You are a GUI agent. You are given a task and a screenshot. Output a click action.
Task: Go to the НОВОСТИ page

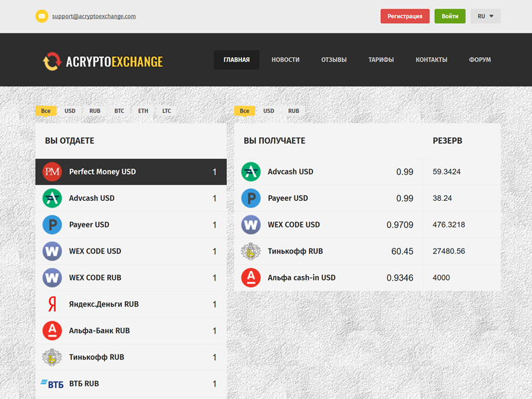(x=285, y=60)
